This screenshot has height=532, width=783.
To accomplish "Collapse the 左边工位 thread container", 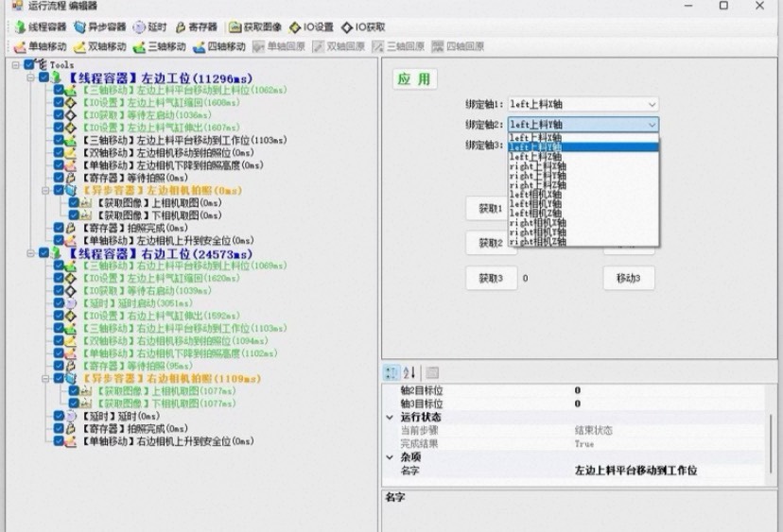I will (31, 77).
